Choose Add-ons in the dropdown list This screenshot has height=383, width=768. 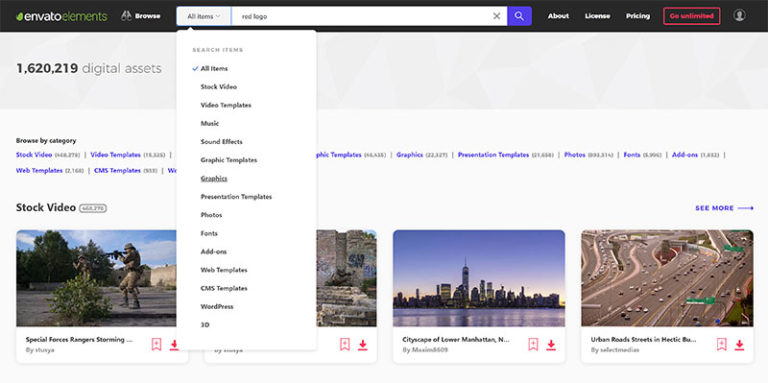214,252
